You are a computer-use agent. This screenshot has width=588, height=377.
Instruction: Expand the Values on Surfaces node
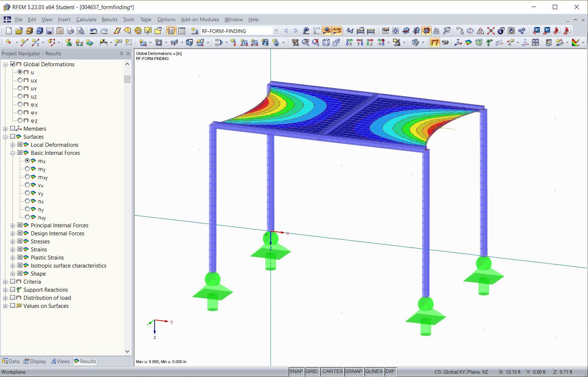point(5,306)
